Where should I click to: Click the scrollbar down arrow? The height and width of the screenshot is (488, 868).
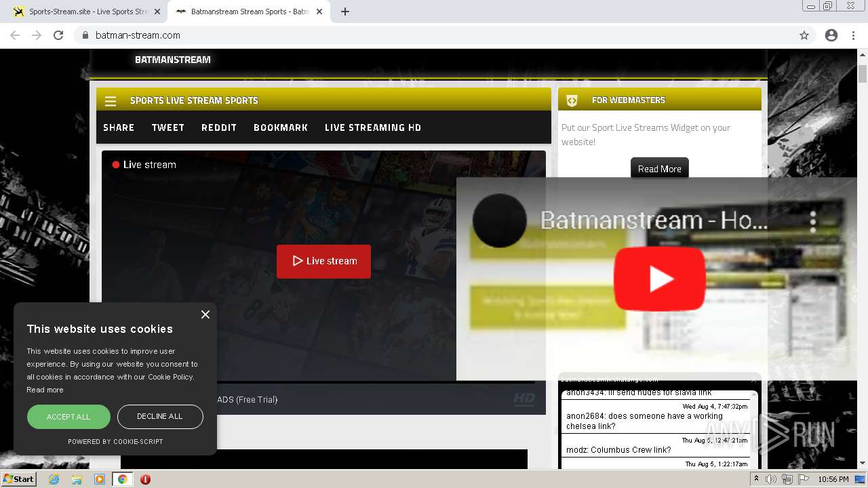click(x=863, y=464)
